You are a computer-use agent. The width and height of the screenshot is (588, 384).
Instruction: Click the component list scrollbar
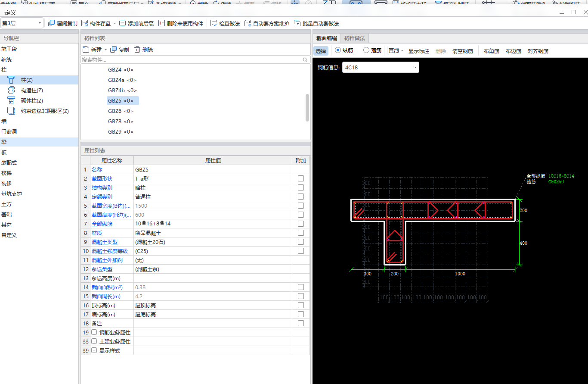coord(307,108)
